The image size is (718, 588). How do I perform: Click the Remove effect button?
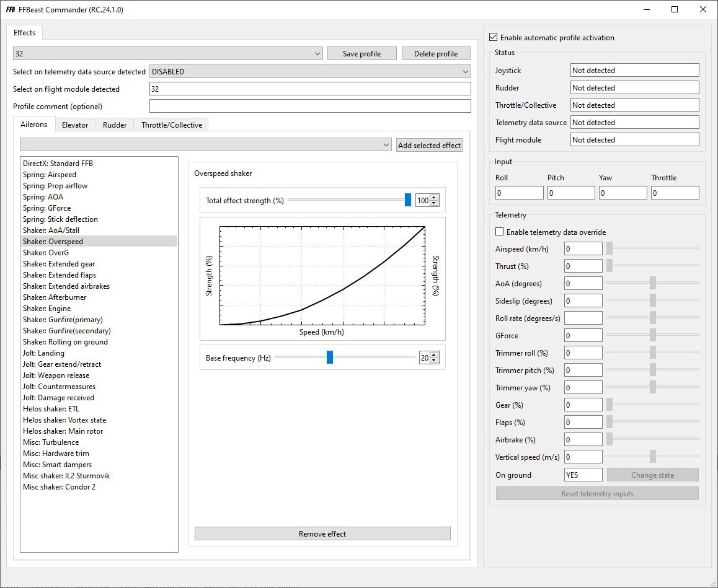point(322,533)
